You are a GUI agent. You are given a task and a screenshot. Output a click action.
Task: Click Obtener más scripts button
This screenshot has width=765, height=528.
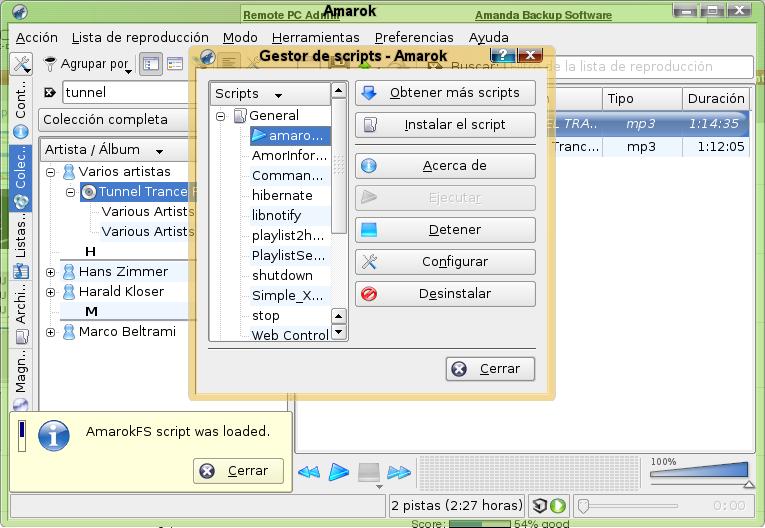tap(445, 93)
